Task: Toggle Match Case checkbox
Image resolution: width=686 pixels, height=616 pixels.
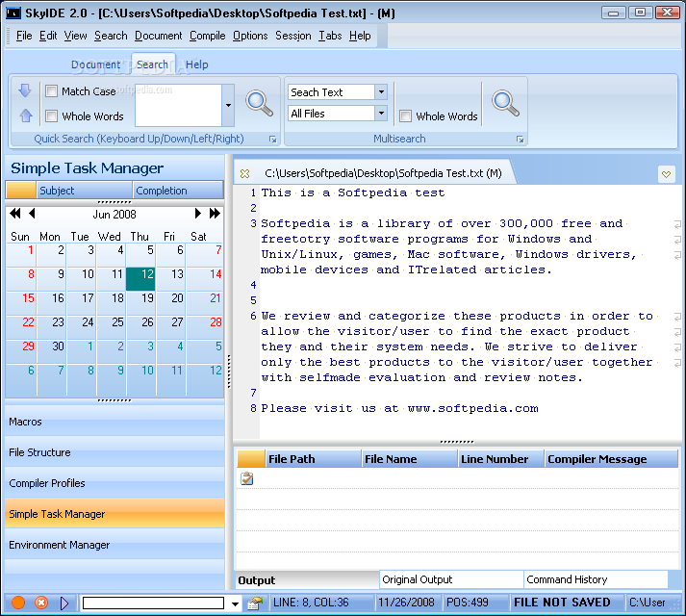Action: pyautogui.click(x=51, y=91)
